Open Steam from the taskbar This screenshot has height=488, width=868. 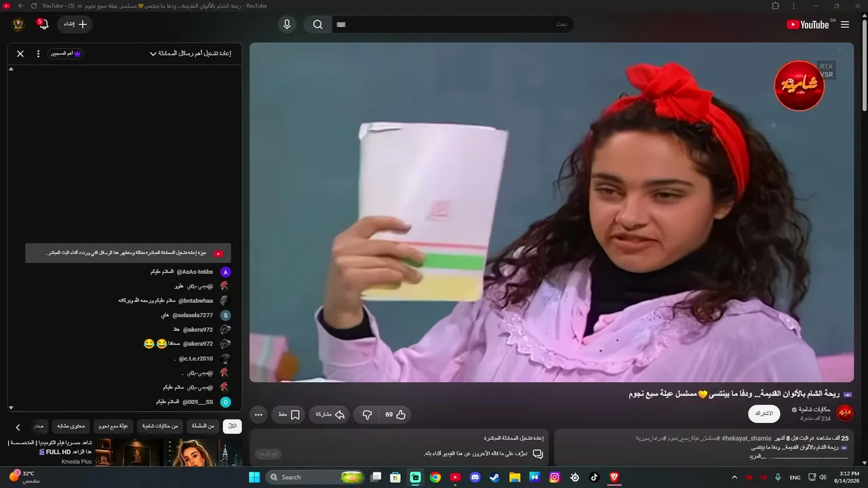pos(495,477)
